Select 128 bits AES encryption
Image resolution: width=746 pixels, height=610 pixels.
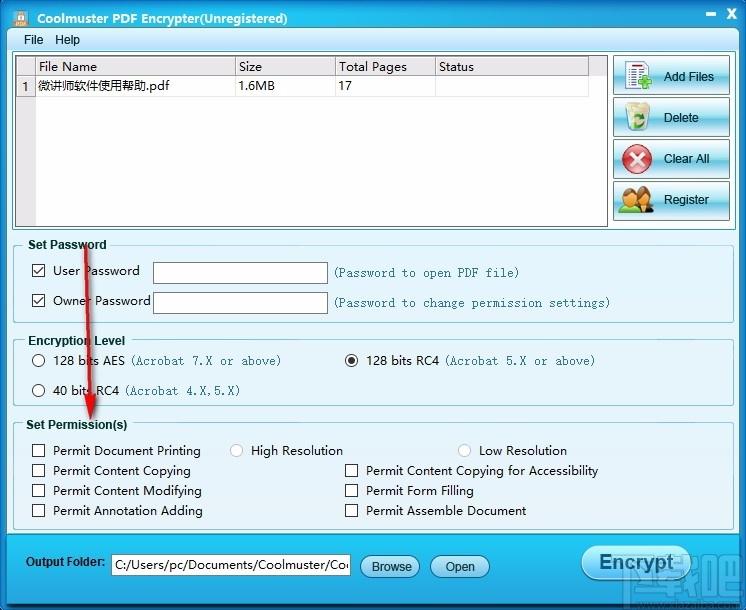39,361
